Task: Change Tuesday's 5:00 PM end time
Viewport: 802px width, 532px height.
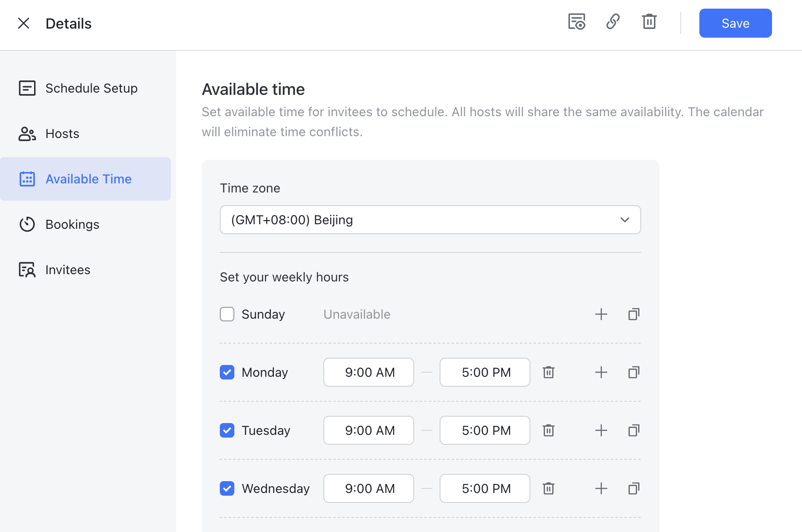Action: 485,430
